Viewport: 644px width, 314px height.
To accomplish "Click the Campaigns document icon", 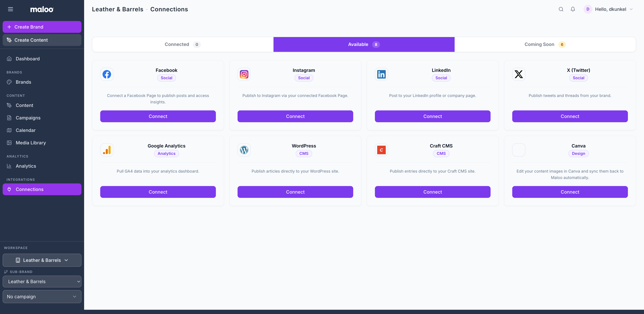I will point(9,118).
